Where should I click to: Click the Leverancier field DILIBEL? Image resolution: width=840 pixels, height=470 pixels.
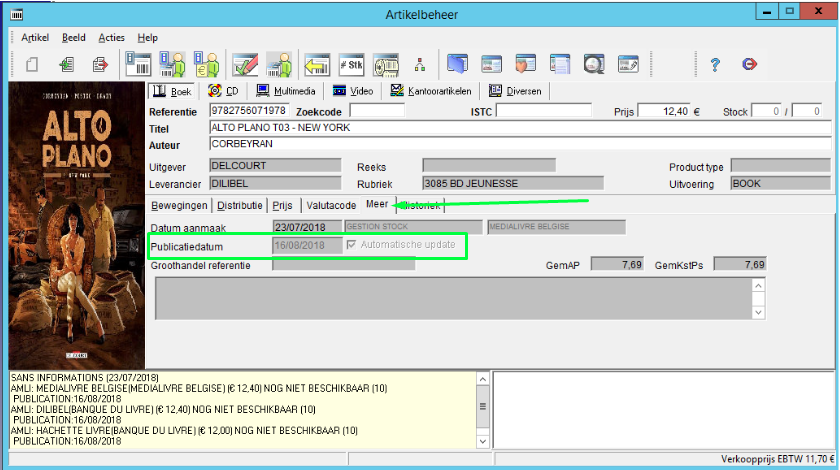pos(275,183)
